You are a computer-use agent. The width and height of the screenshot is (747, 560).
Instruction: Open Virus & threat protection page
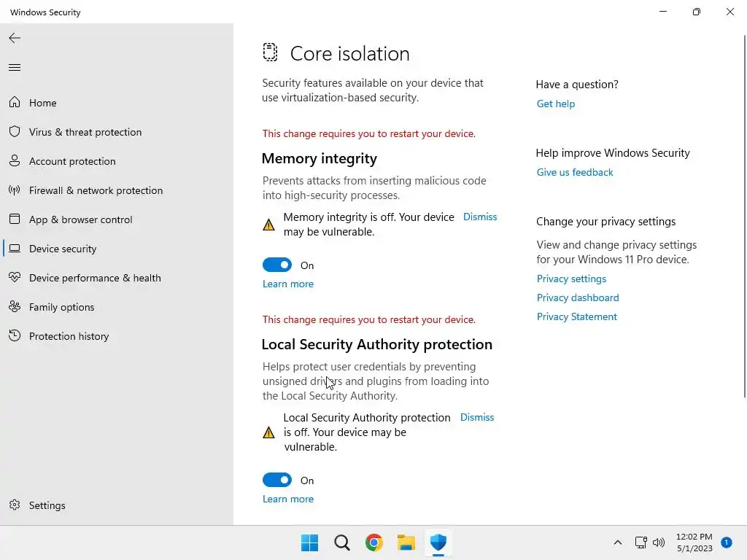pyautogui.click(x=117, y=132)
